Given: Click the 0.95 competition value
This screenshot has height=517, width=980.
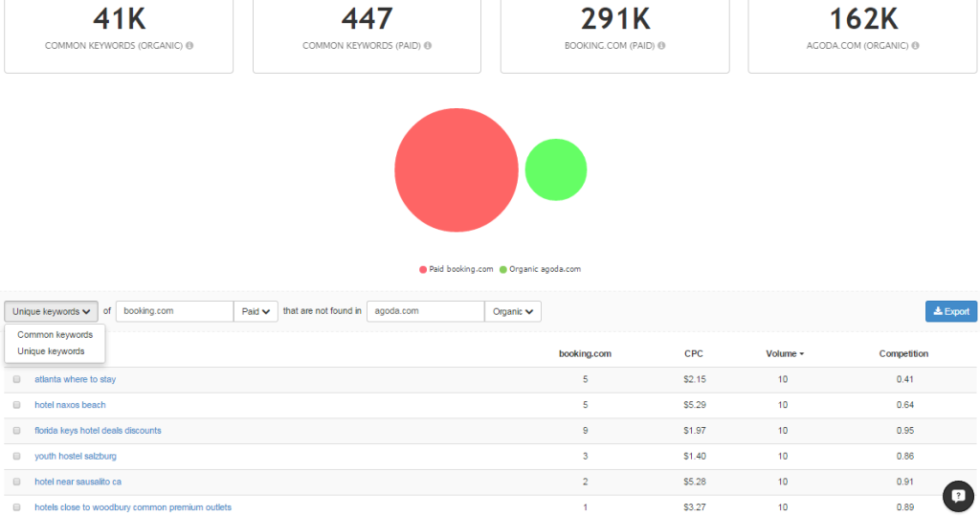Looking at the screenshot, I should pyautogui.click(x=904, y=431).
